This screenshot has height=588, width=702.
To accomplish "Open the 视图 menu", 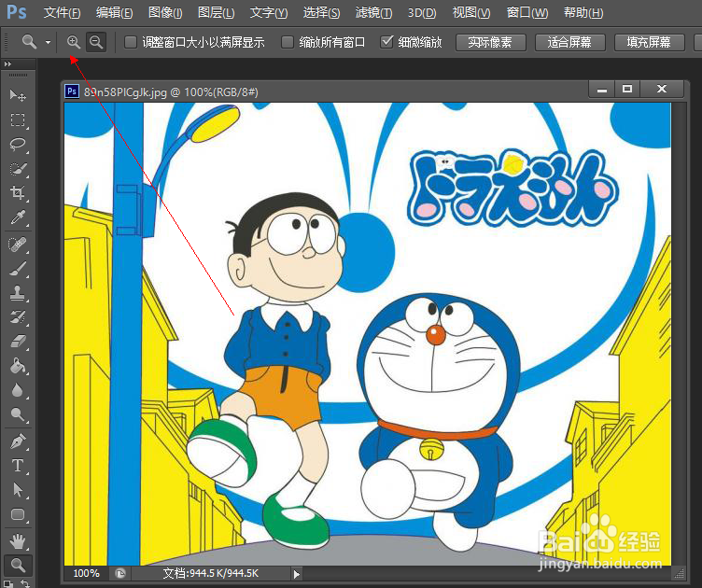I will (471, 12).
